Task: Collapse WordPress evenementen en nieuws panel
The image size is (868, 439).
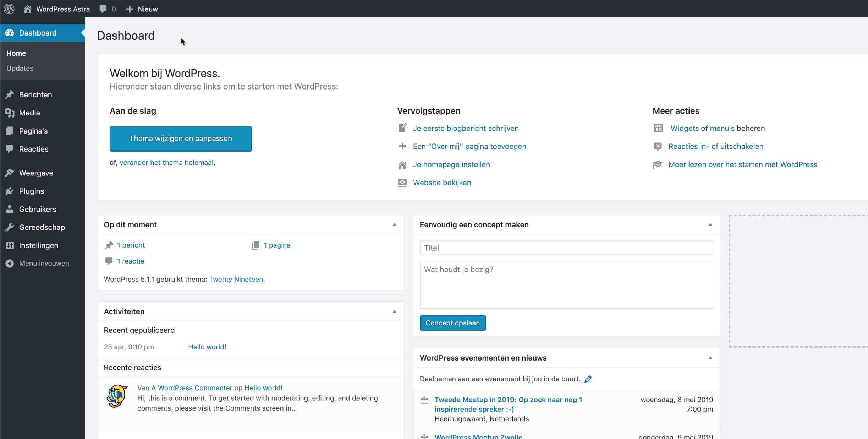Action: coord(710,358)
